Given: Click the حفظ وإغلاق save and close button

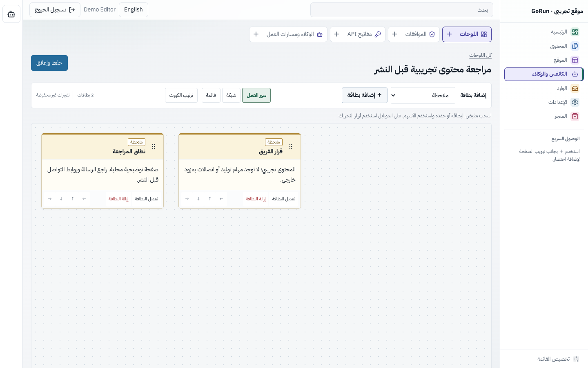Looking at the screenshot, I should (49, 63).
